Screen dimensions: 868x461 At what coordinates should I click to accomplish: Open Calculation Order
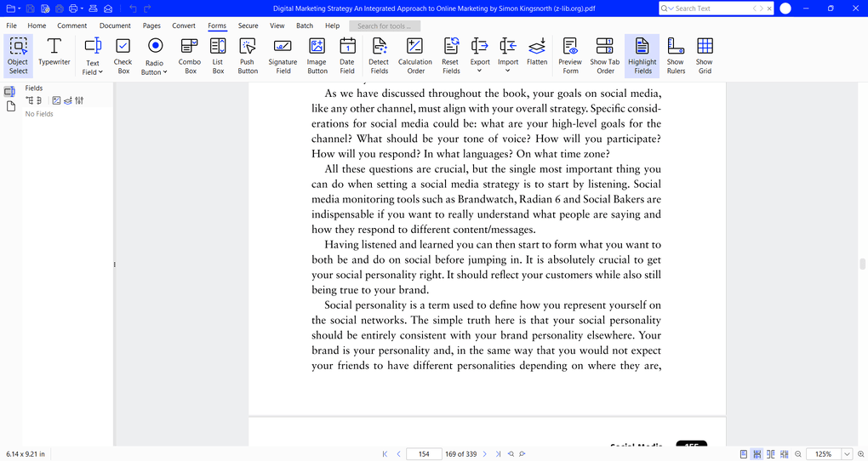[415, 56]
